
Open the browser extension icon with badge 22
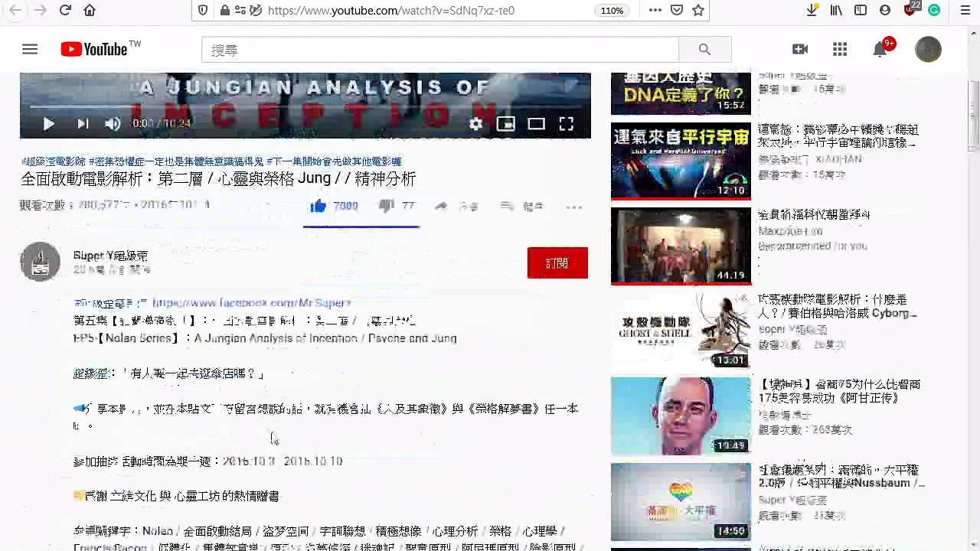coord(910,10)
